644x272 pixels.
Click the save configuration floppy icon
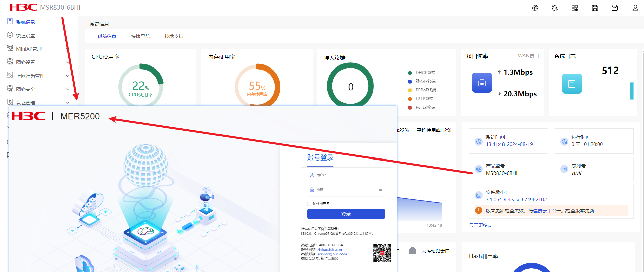pos(595,8)
